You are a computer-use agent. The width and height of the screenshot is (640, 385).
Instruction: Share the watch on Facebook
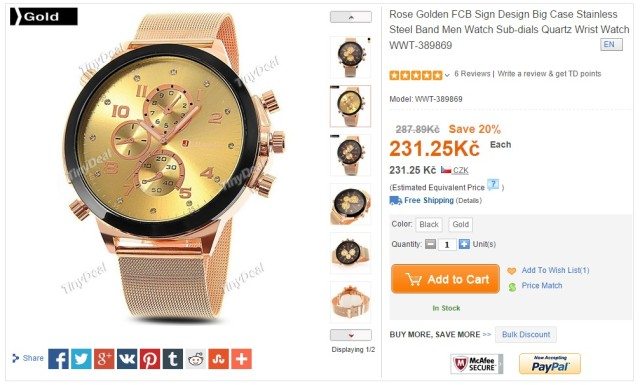(58, 359)
